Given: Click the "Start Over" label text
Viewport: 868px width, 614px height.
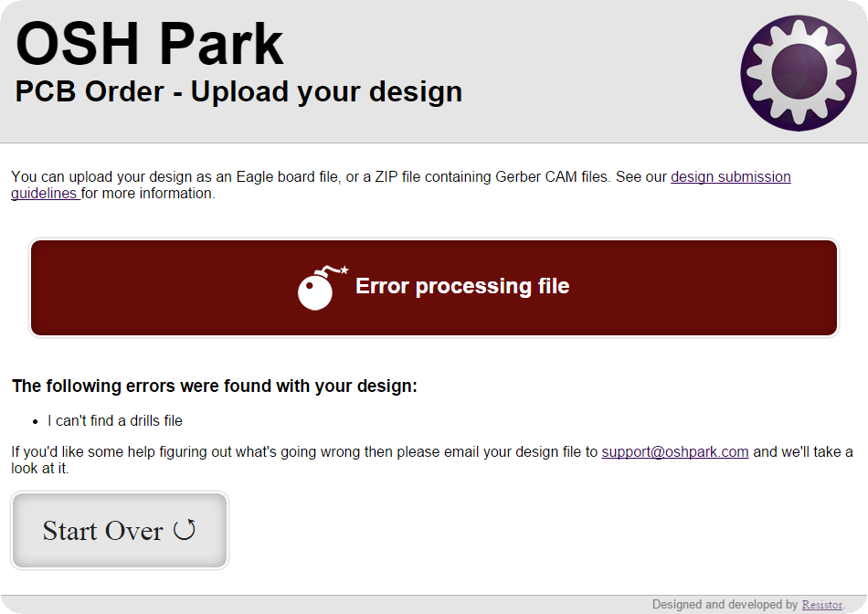Looking at the screenshot, I should [102, 531].
